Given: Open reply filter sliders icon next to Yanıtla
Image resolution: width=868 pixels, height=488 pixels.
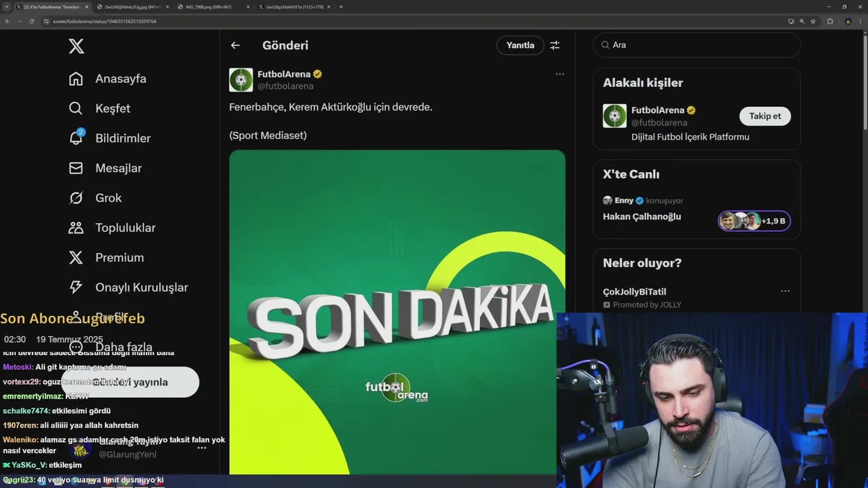Looking at the screenshot, I should tap(555, 45).
